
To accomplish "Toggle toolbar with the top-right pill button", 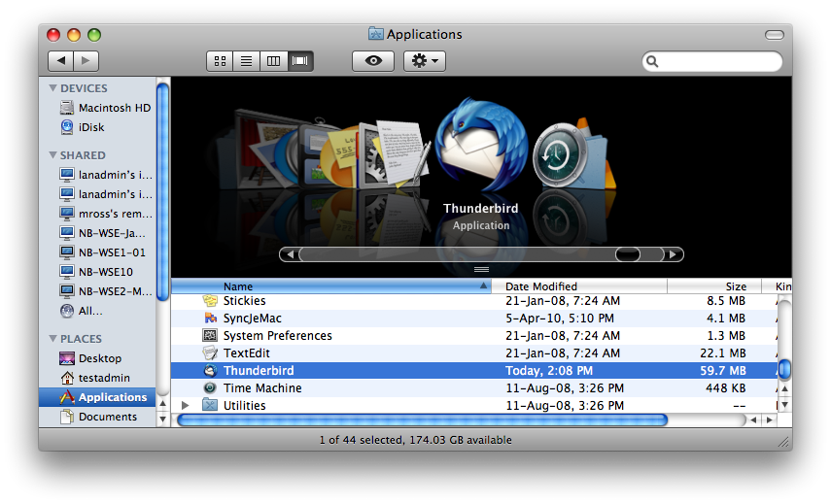I will pyautogui.click(x=775, y=35).
